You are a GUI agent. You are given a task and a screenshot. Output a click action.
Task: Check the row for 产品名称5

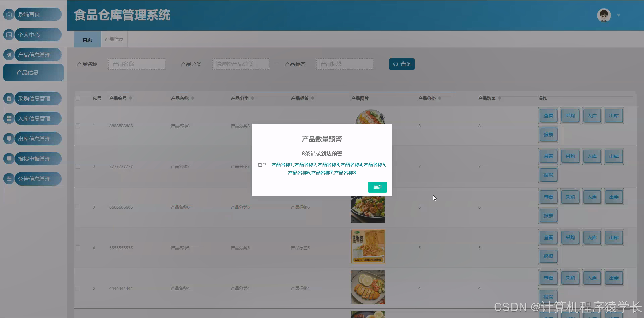coord(78,248)
